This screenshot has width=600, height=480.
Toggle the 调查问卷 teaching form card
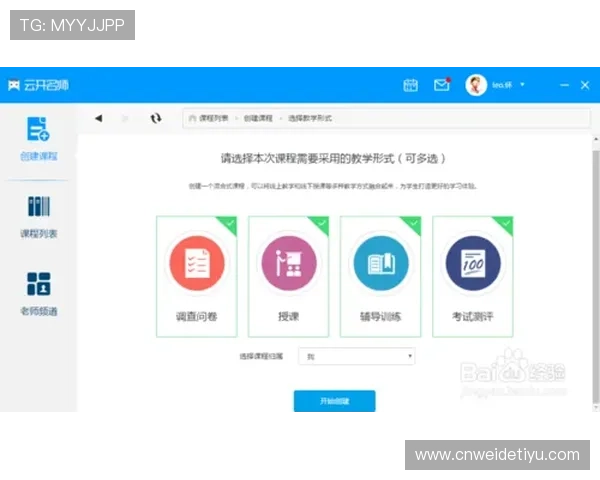[197, 277]
